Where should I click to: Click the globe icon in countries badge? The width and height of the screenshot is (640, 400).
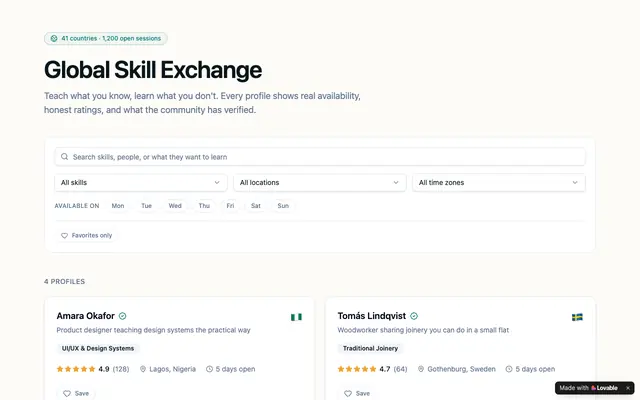click(x=54, y=38)
